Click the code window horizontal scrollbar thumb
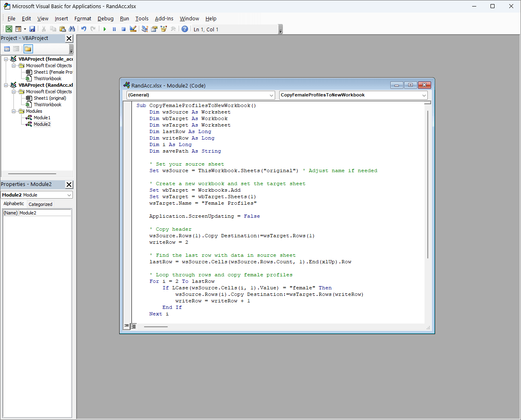Viewport: 521px width, 420px height. (x=156, y=326)
